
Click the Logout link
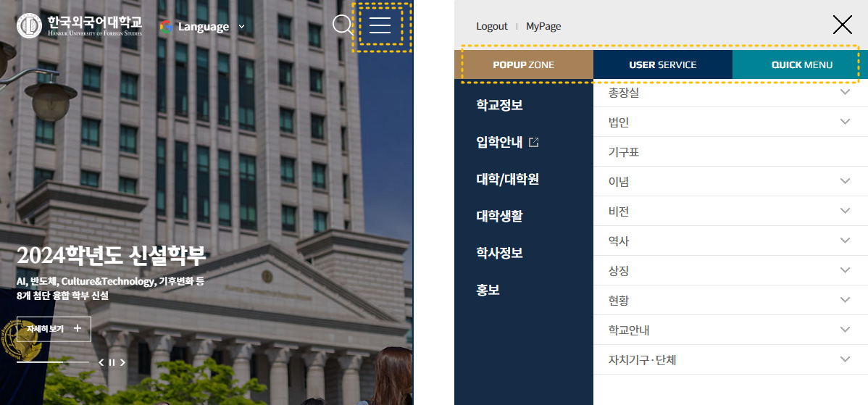(x=491, y=26)
